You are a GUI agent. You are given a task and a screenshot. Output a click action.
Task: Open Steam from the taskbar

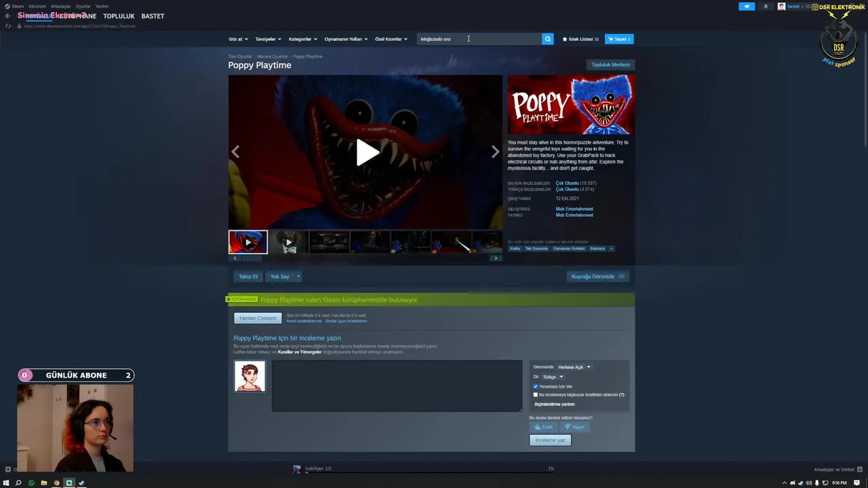coord(81,483)
